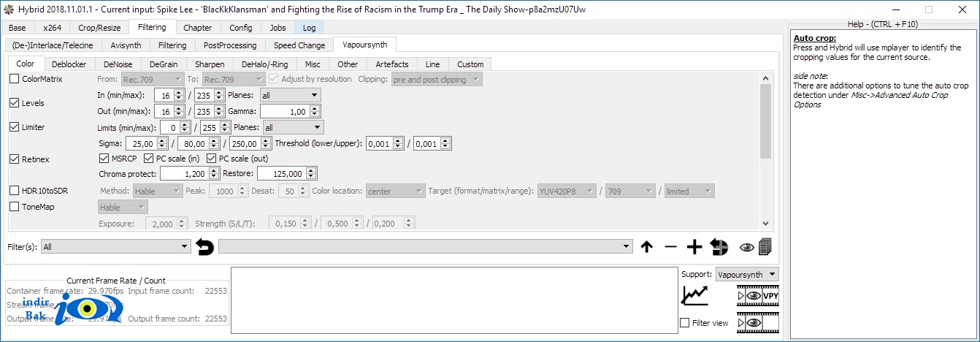
Task: Click the undo arrow next to Filter(s) dropdown
Action: point(205,247)
